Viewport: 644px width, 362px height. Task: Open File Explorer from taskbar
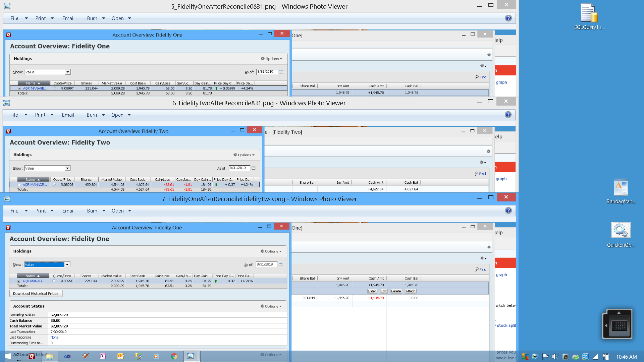pyautogui.click(x=50, y=356)
